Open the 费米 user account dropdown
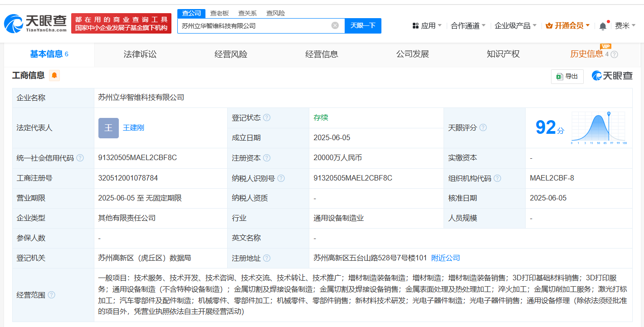This screenshot has width=644, height=327. [625, 26]
